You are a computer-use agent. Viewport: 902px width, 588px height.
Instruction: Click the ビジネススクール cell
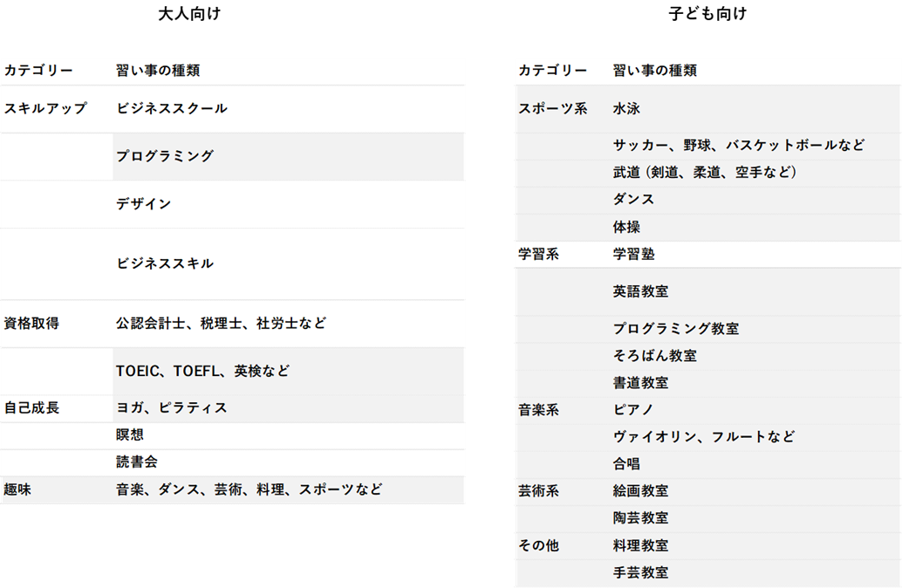(x=172, y=109)
